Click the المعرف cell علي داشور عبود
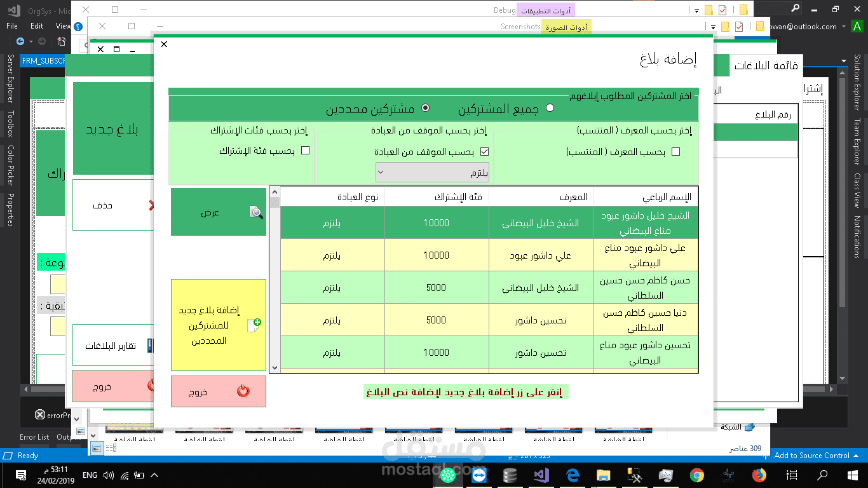868x488 pixels. pos(541,255)
